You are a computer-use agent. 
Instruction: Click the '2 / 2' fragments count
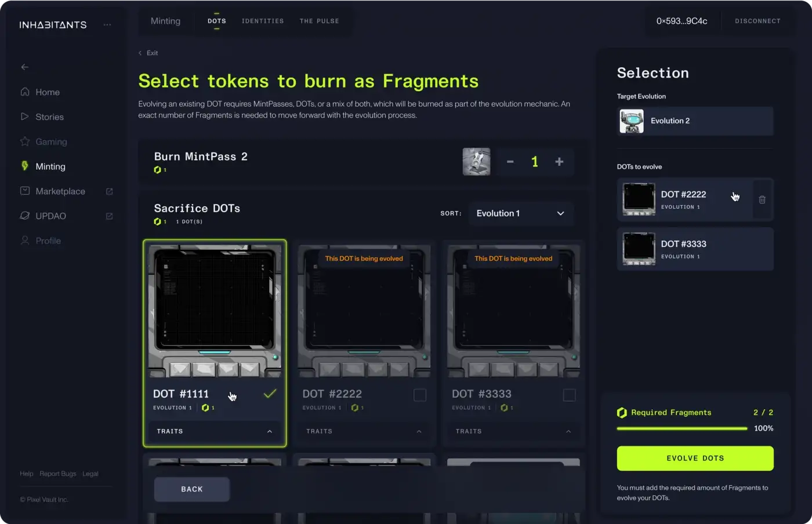pos(763,413)
